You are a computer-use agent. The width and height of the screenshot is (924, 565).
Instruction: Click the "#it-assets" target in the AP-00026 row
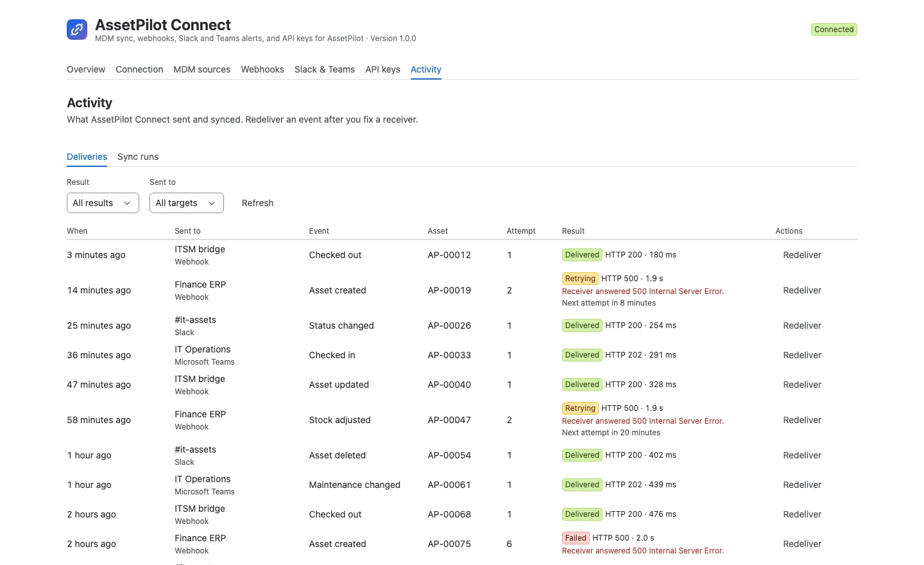tap(196, 320)
